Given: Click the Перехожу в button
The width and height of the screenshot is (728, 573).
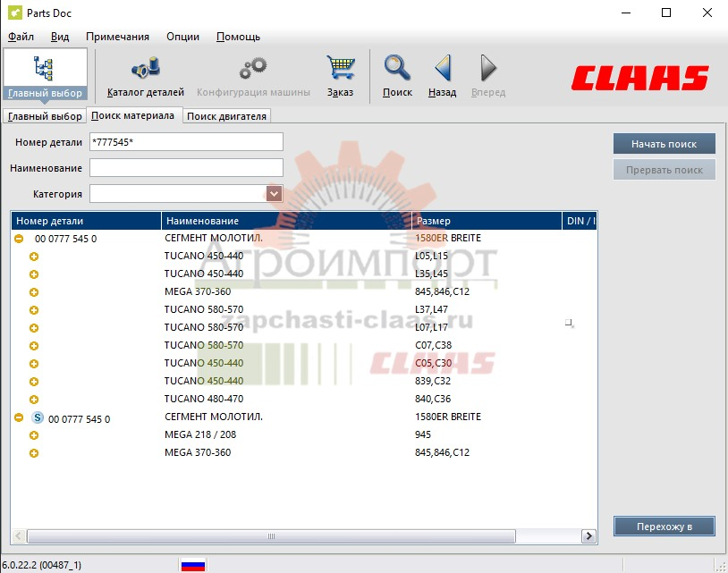Looking at the screenshot, I should (x=664, y=527).
